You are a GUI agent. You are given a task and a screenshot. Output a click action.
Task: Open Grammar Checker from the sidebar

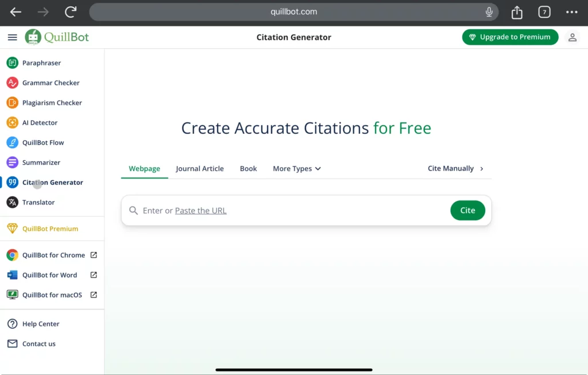click(x=51, y=83)
